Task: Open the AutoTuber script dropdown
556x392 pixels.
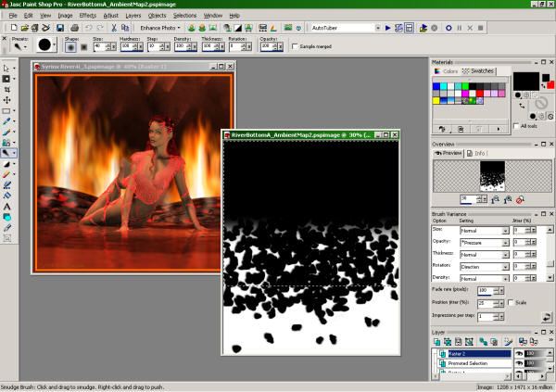Action: [x=378, y=28]
